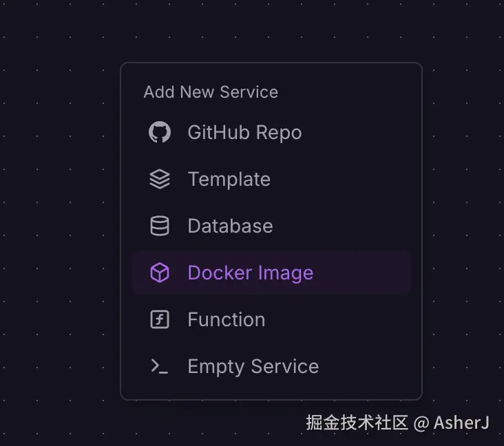The height and width of the screenshot is (446, 504).
Task: Select the Docker Image text label
Action: (x=250, y=273)
